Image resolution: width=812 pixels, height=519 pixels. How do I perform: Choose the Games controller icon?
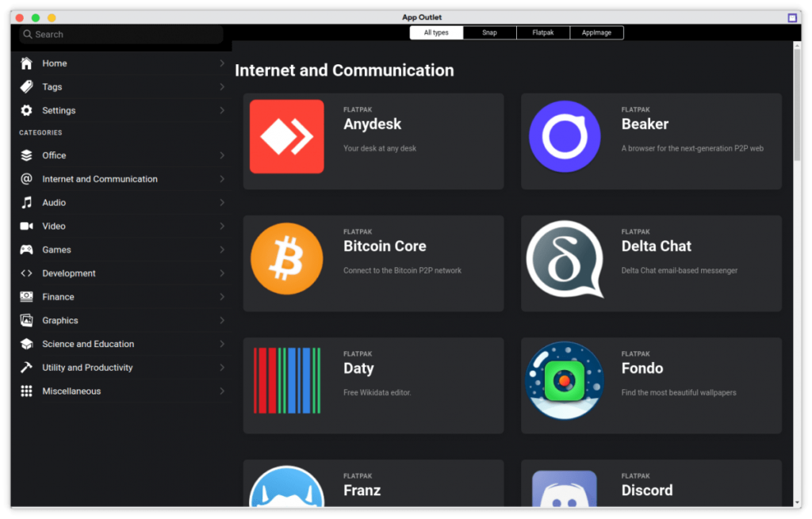[x=26, y=250]
